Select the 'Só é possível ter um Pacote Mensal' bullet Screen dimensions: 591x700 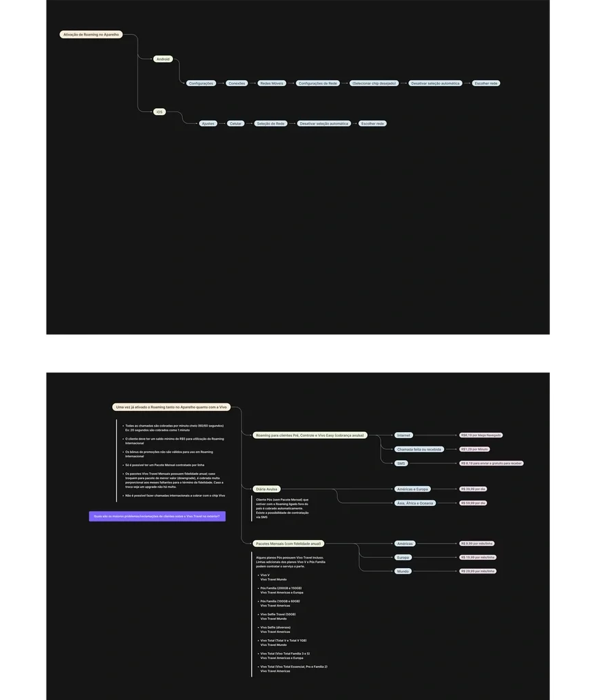pos(164,465)
